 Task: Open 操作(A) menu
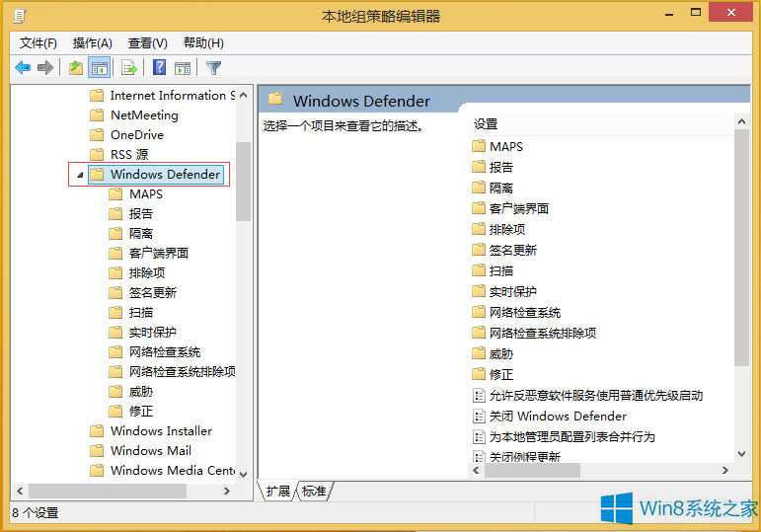click(x=92, y=43)
